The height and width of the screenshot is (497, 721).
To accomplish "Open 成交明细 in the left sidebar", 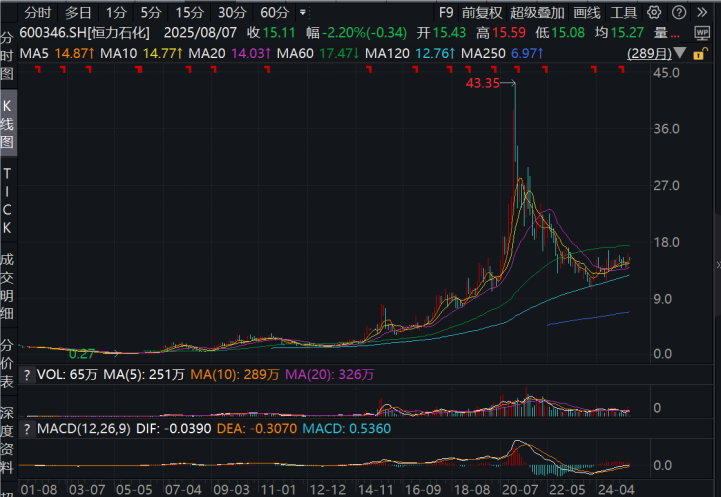I will [x=7, y=286].
